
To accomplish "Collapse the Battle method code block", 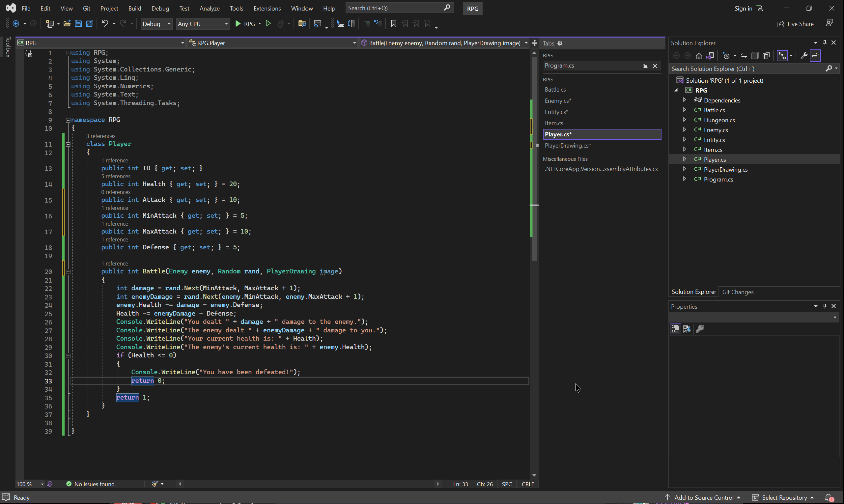I will (68, 272).
